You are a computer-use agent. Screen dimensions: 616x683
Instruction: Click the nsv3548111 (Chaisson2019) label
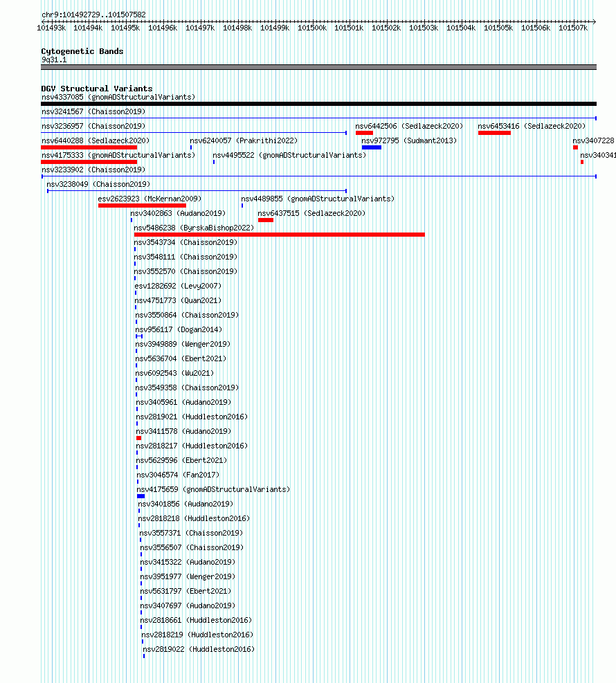[x=185, y=257]
